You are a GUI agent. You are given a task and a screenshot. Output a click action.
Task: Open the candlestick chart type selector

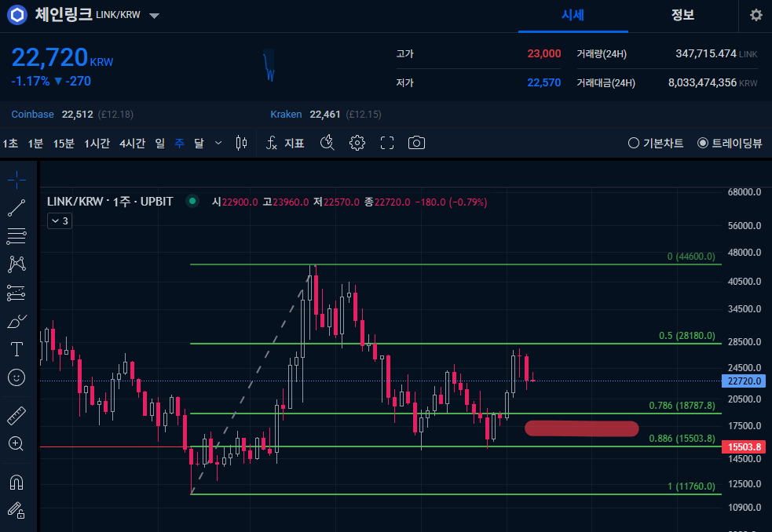(x=241, y=144)
